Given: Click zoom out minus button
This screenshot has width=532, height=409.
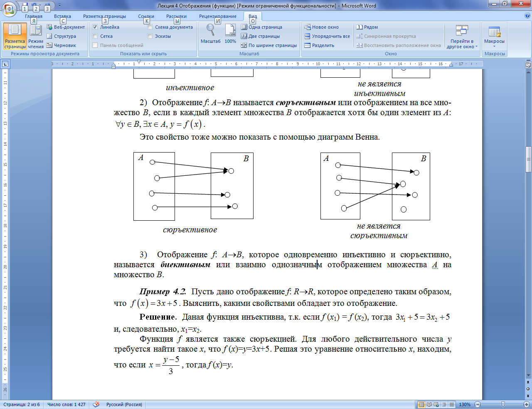Looking at the screenshot, I should pos(478,404).
